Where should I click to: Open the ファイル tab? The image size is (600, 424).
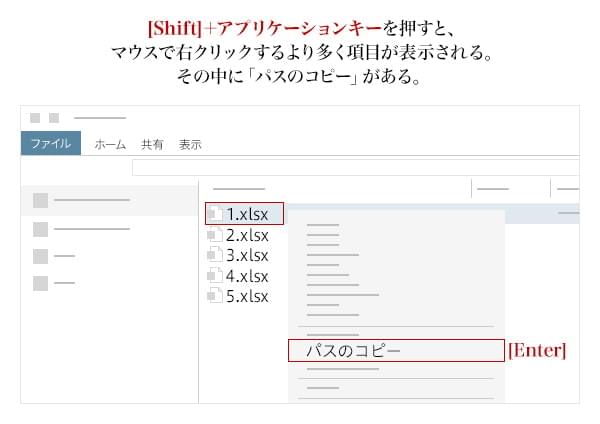(x=50, y=144)
